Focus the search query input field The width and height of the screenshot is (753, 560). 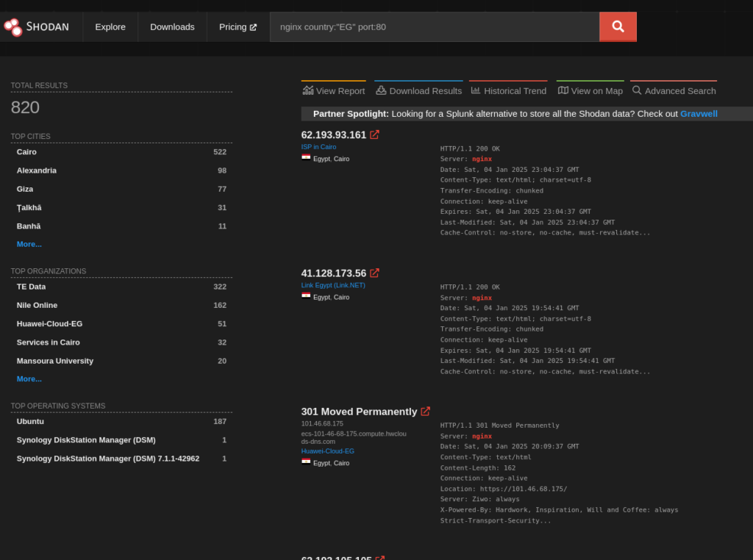click(x=435, y=27)
